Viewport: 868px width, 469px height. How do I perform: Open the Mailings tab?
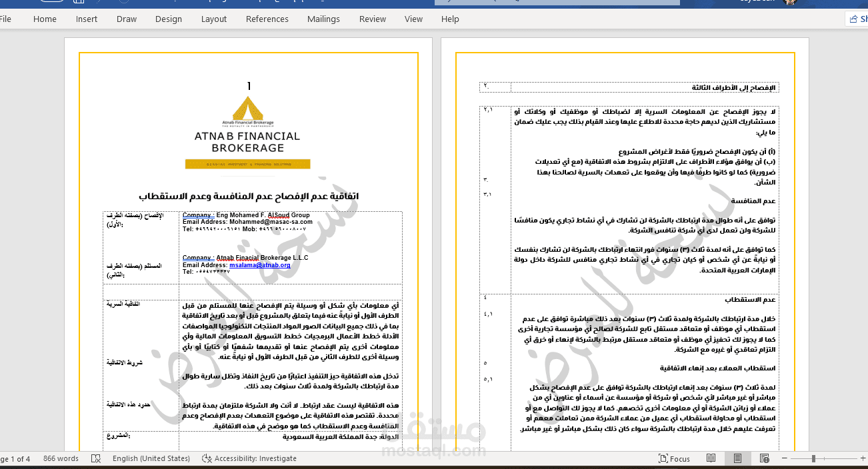pyautogui.click(x=323, y=19)
